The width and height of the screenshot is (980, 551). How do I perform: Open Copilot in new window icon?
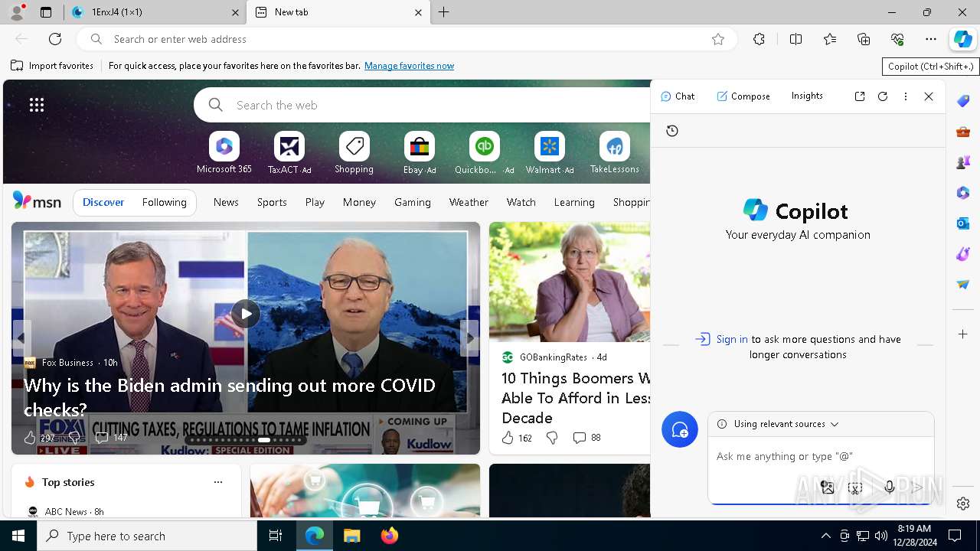tap(860, 96)
